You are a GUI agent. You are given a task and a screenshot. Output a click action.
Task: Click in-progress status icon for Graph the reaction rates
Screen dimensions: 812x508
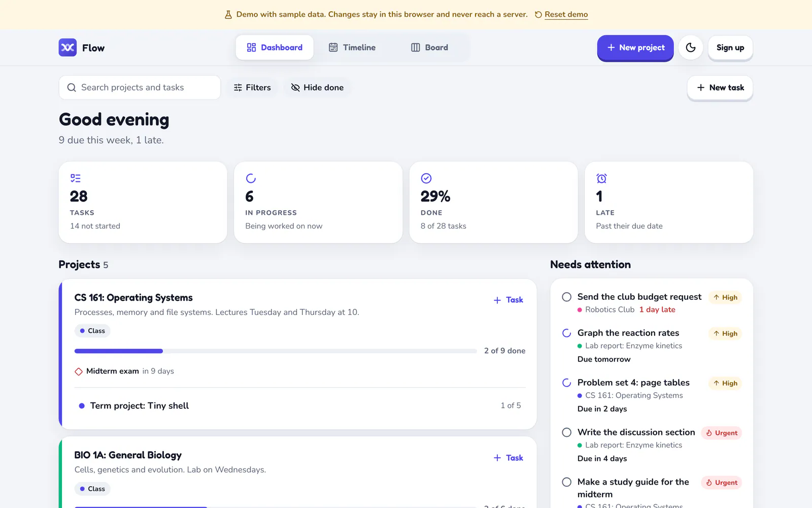(x=567, y=333)
